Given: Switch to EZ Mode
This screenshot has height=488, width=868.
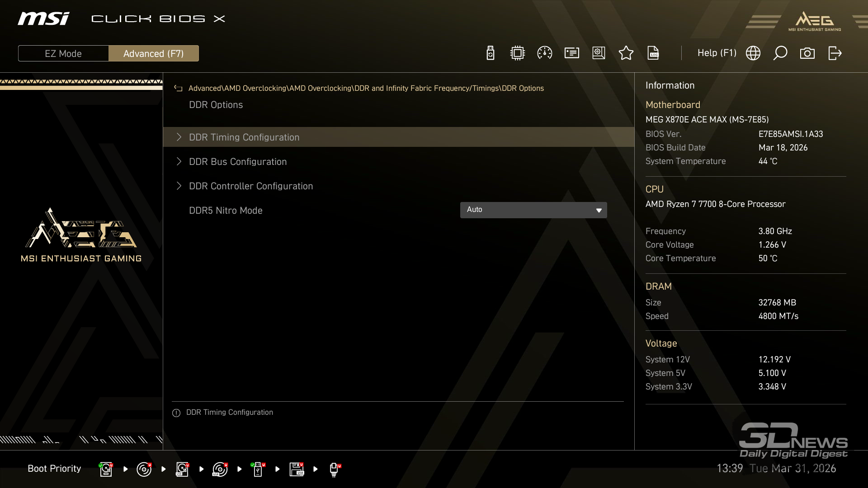Looking at the screenshot, I should (x=63, y=53).
